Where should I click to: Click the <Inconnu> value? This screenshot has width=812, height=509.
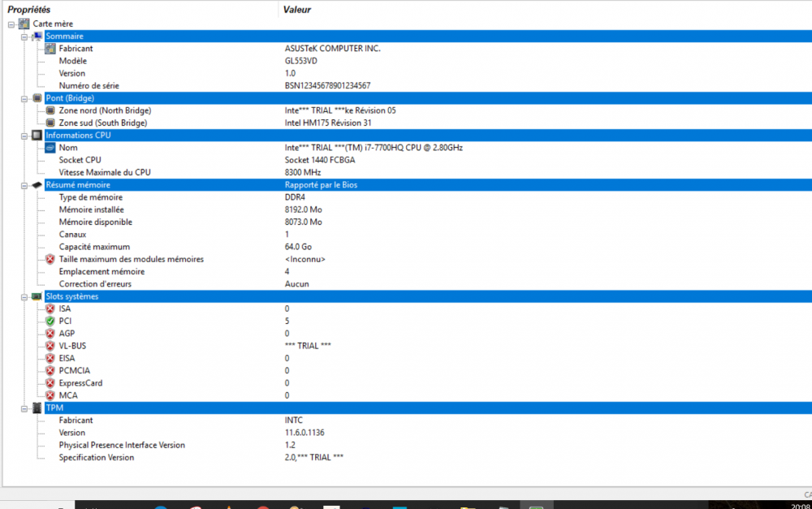coord(305,260)
